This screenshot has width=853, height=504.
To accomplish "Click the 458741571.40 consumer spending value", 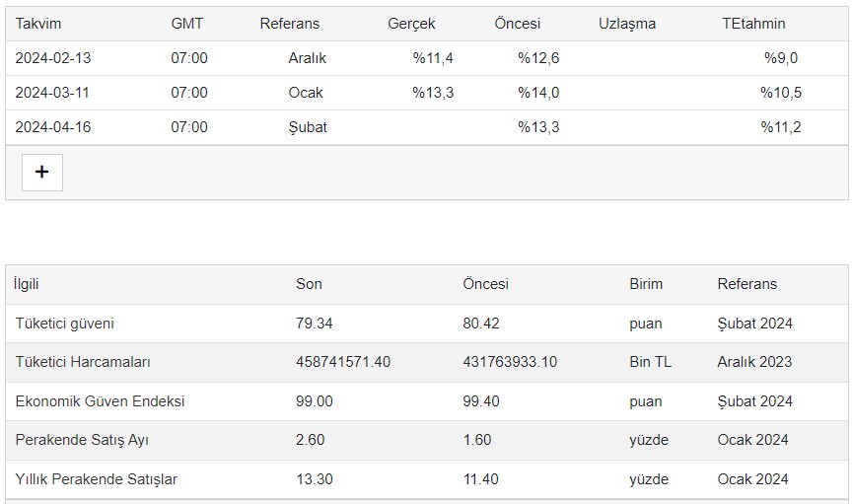I will point(343,362).
